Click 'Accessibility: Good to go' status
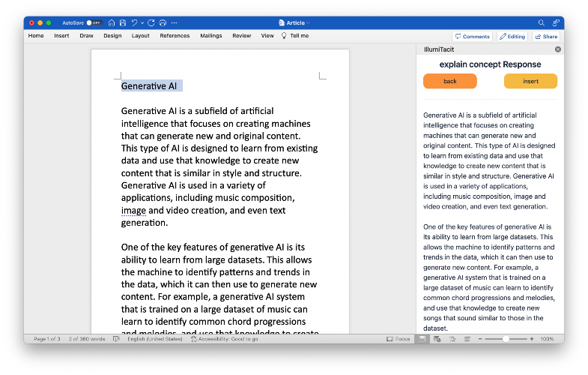 pos(224,339)
